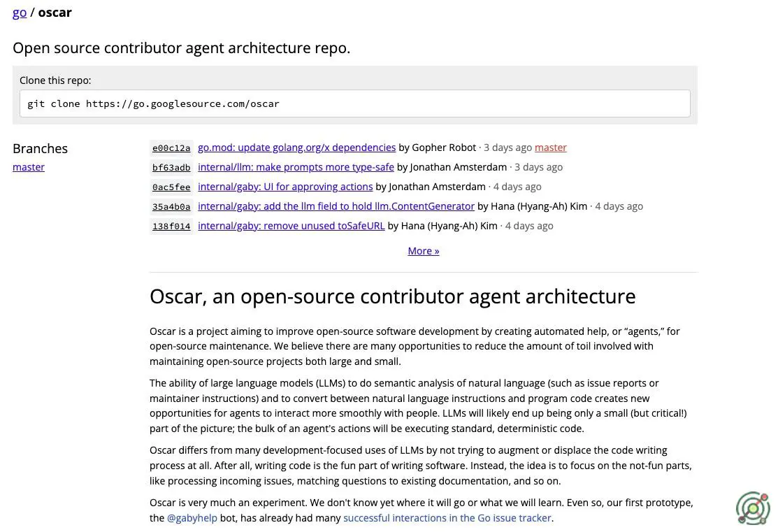
Task: Open the master branch under Branches
Action: (x=28, y=167)
